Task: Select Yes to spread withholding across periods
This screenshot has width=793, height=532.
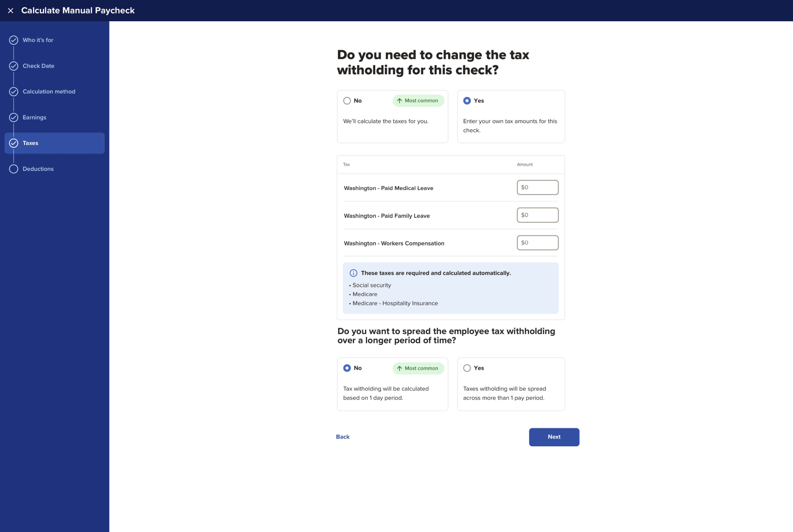Action: coord(467,368)
